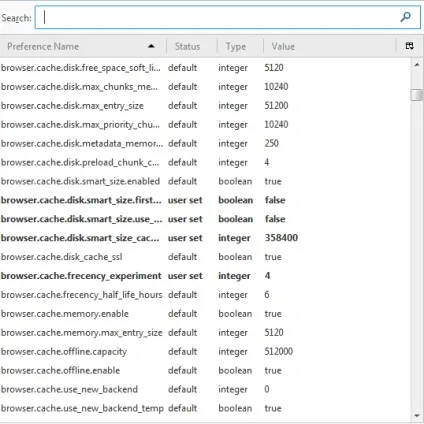Select browser.cache.disk.smart_size.first... row
The width and height of the screenshot is (424, 424).
[205, 200]
